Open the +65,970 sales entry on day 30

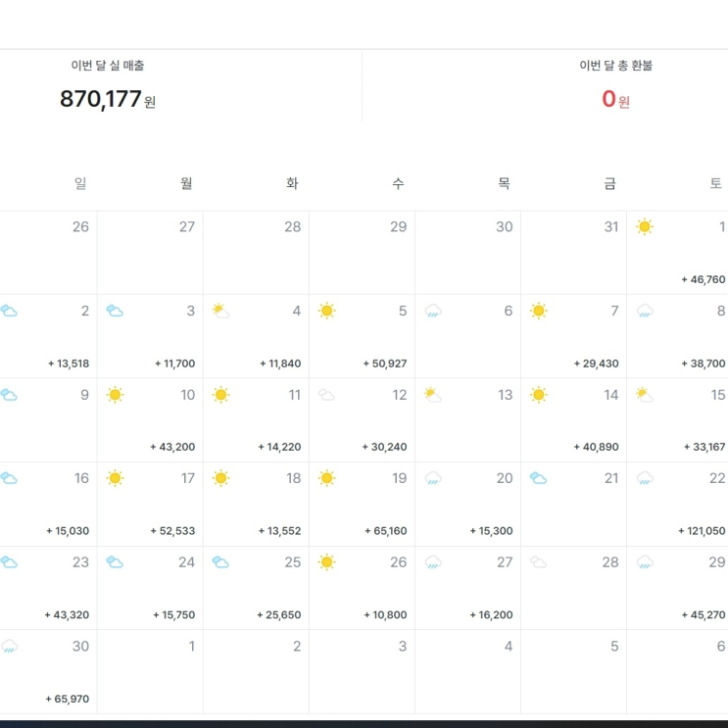(x=68, y=699)
